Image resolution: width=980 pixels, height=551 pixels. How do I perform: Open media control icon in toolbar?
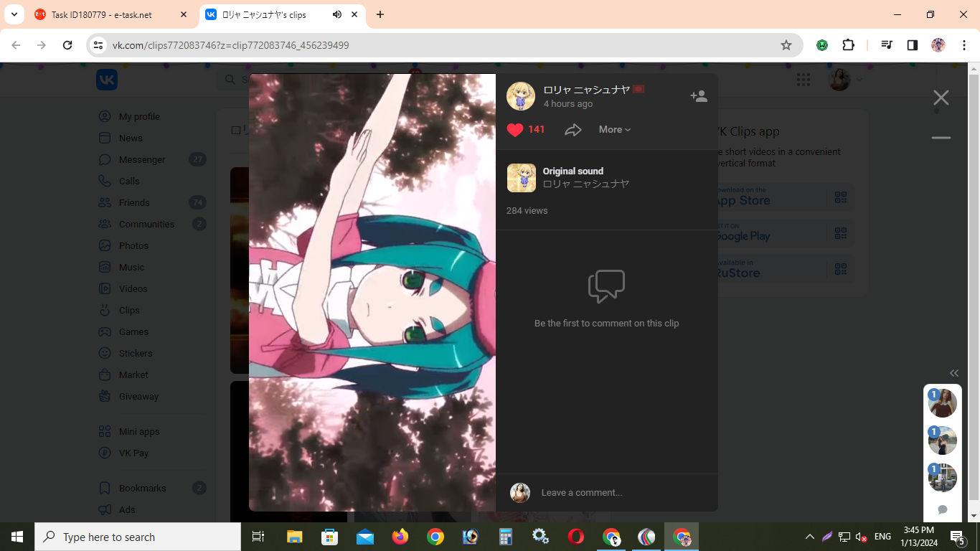coord(887,45)
